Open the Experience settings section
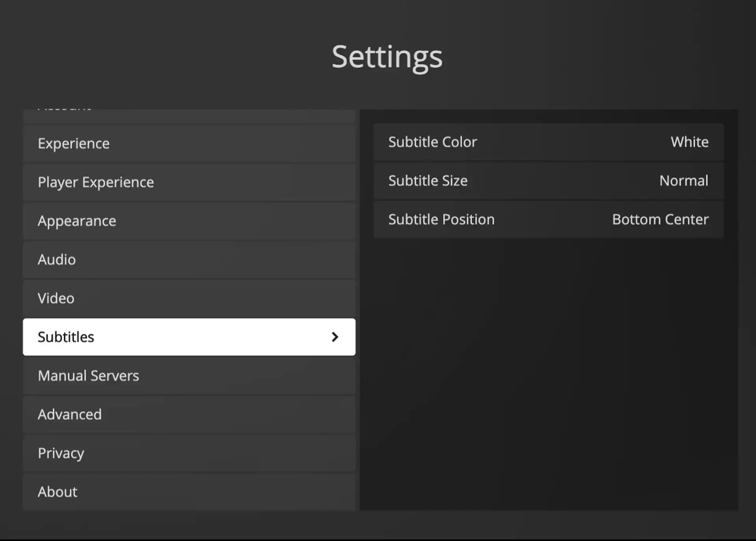Viewport: 756px width, 541px height. (x=189, y=143)
